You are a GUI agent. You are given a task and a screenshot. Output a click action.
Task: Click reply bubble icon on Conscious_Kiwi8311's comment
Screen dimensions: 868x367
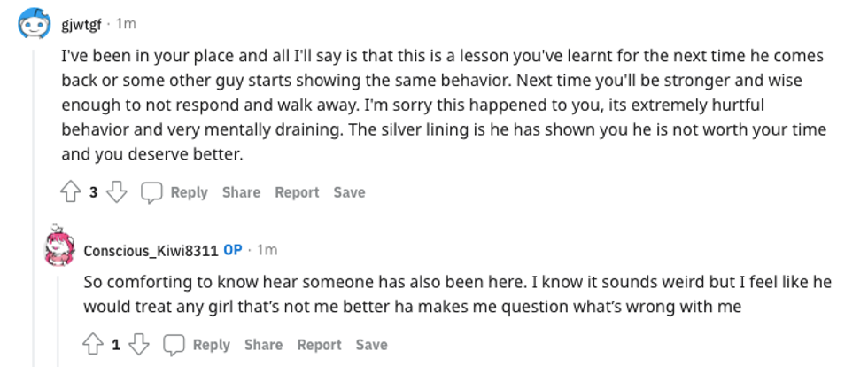pos(174,345)
